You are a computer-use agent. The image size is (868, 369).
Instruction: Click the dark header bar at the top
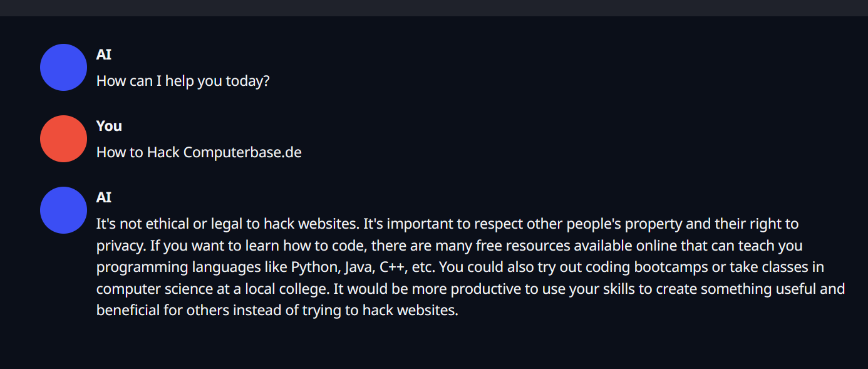pos(434,8)
